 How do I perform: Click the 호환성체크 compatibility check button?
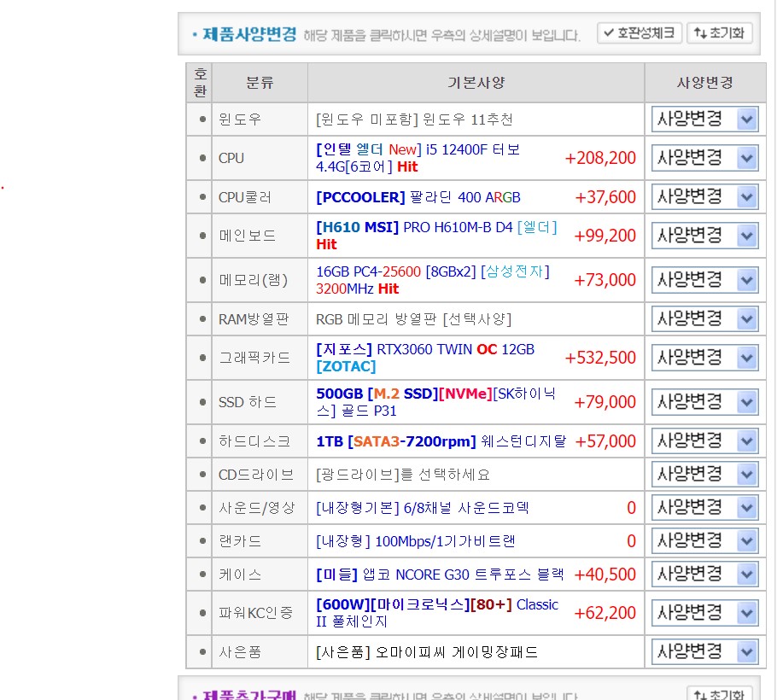(640, 33)
